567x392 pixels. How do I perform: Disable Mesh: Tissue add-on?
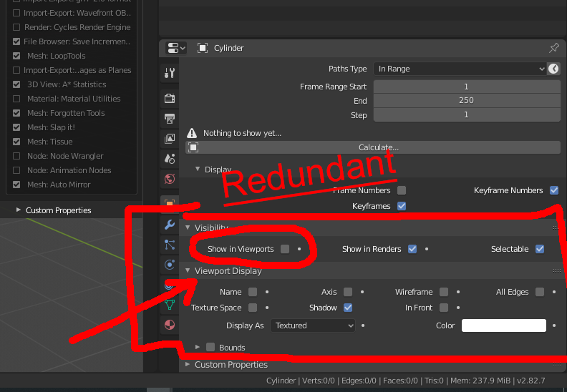[x=16, y=142]
